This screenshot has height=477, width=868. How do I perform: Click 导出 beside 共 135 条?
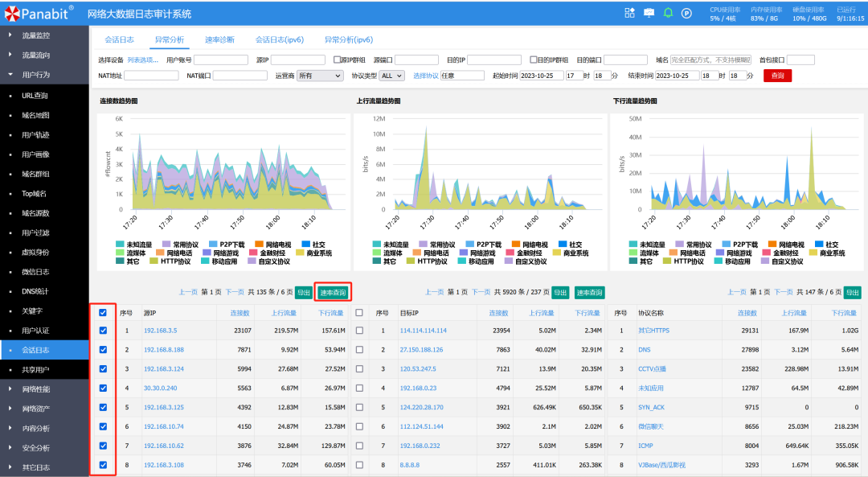tap(303, 293)
